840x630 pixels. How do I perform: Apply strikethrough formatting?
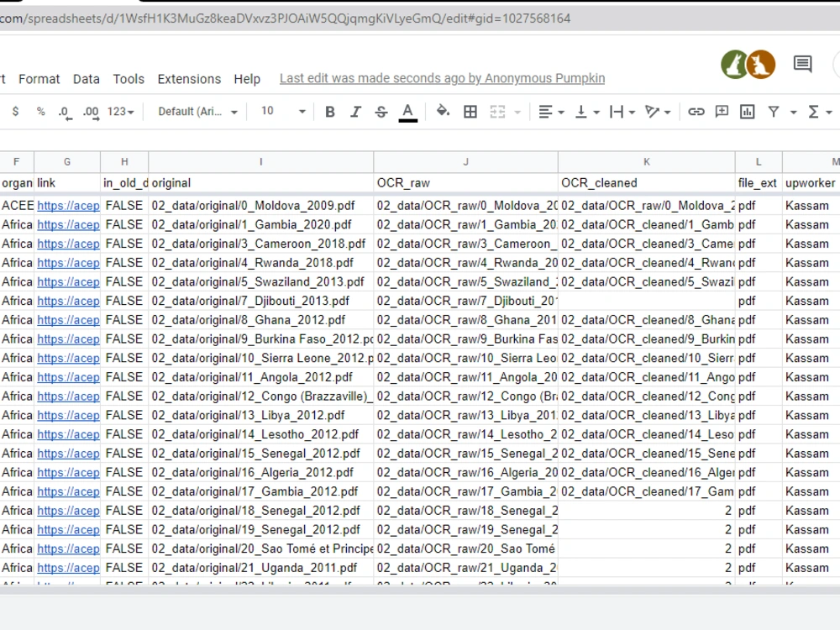pyautogui.click(x=381, y=112)
